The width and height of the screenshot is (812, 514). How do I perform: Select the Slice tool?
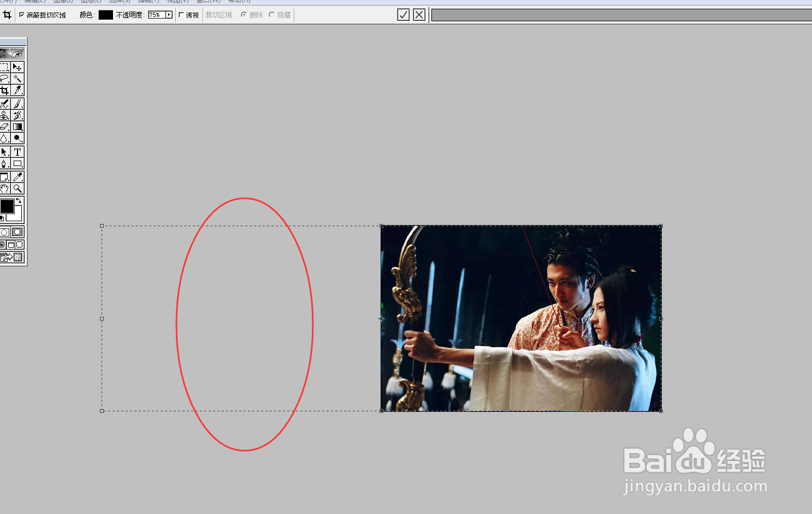[17, 90]
